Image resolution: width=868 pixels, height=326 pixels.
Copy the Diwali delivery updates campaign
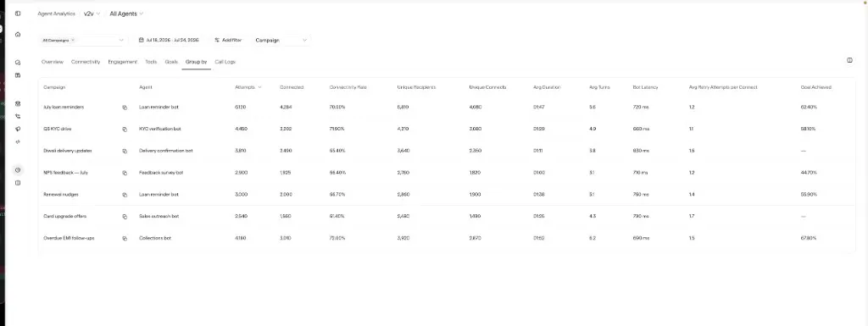pos(125,151)
